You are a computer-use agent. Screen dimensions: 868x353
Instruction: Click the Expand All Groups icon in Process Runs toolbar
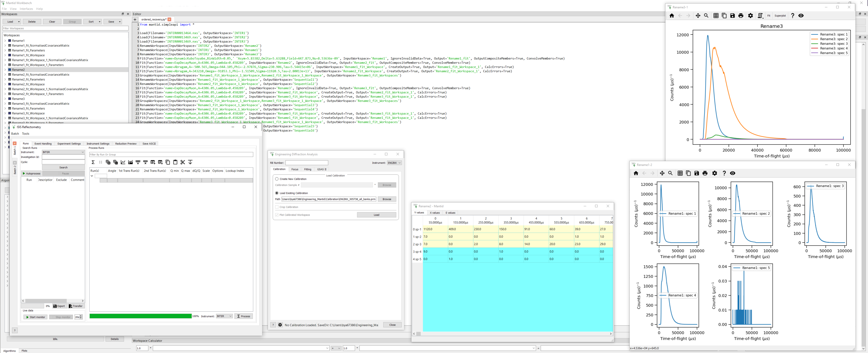click(x=108, y=162)
